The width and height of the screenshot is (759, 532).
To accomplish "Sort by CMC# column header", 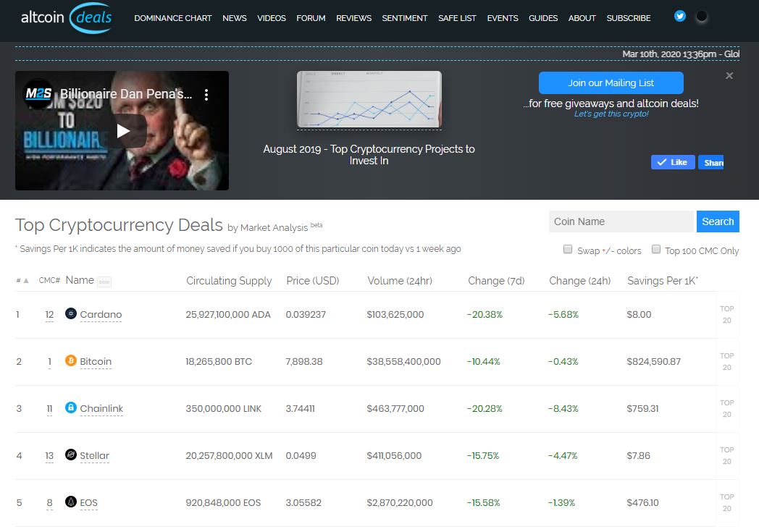I will (49, 281).
